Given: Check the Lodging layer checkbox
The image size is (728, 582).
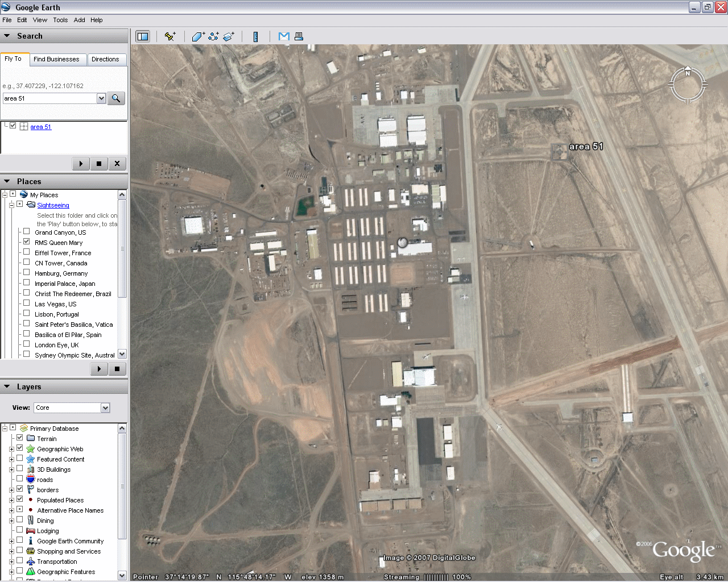Looking at the screenshot, I should coord(20,530).
